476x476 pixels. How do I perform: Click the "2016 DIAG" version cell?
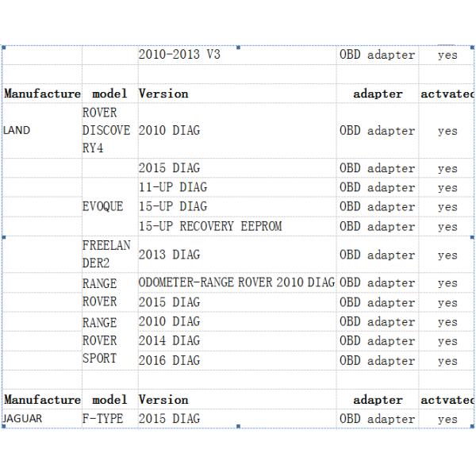click(169, 360)
